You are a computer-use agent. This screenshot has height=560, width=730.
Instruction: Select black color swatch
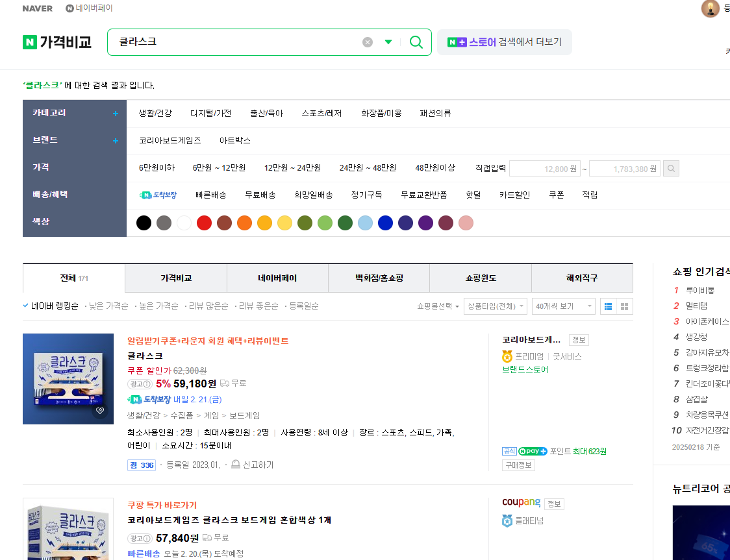(144, 223)
